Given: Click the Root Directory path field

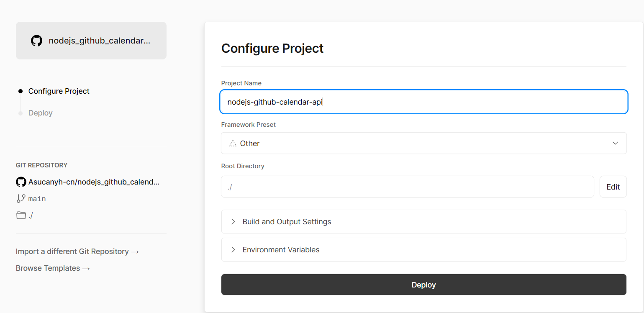Looking at the screenshot, I should coord(407,187).
